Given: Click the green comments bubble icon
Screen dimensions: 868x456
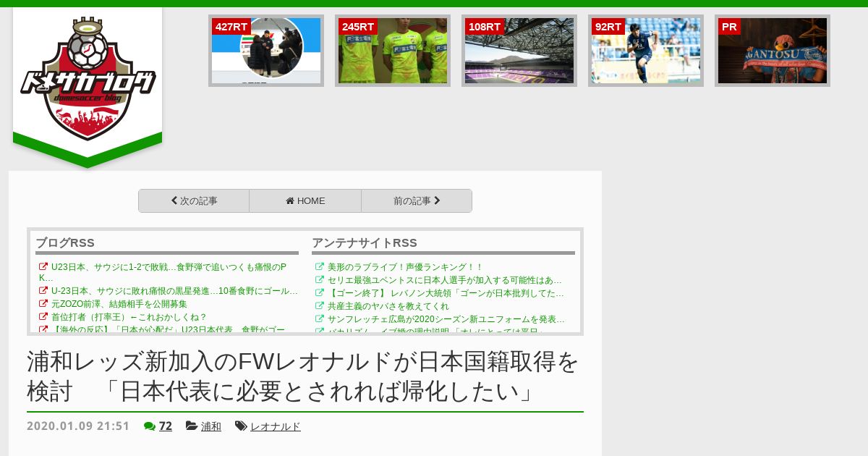Looking at the screenshot, I should pyautogui.click(x=150, y=426).
